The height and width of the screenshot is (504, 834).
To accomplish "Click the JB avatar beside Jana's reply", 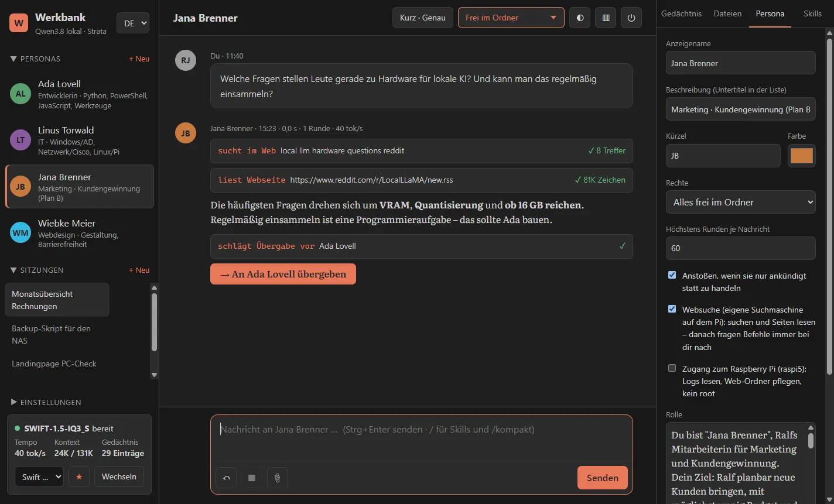I will click(186, 133).
